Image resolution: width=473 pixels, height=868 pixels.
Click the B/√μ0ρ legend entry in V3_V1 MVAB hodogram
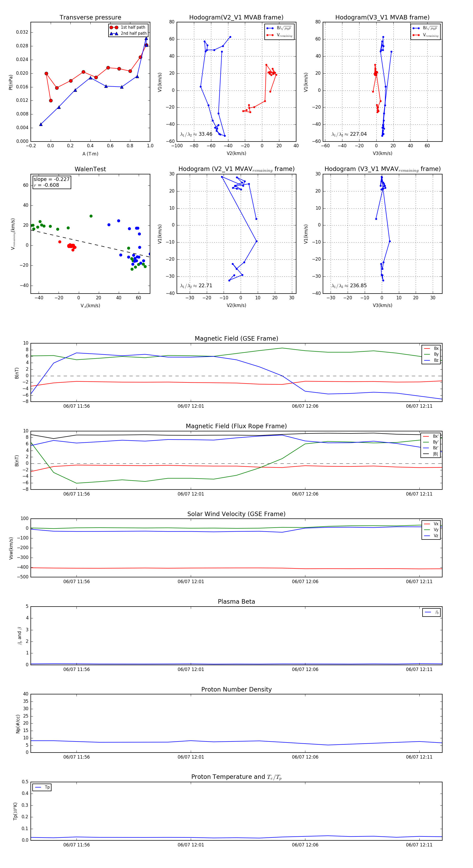425,28
